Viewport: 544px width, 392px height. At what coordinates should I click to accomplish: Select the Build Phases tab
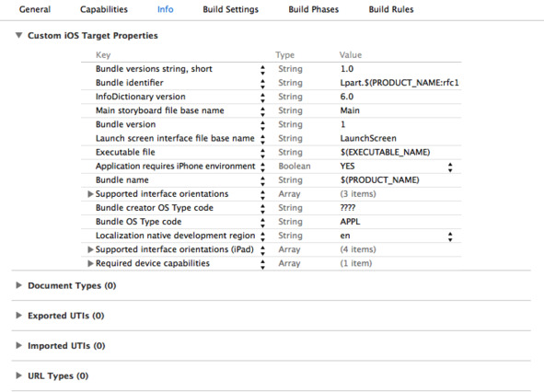(x=313, y=9)
